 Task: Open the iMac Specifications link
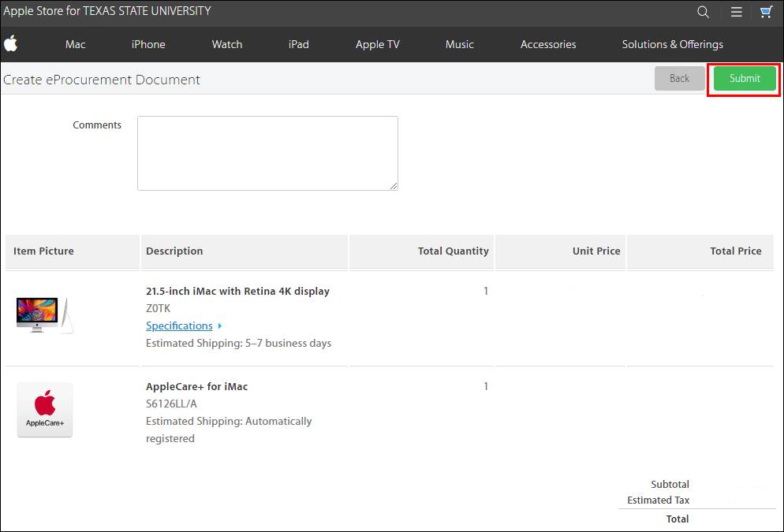(x=179, y=326)
